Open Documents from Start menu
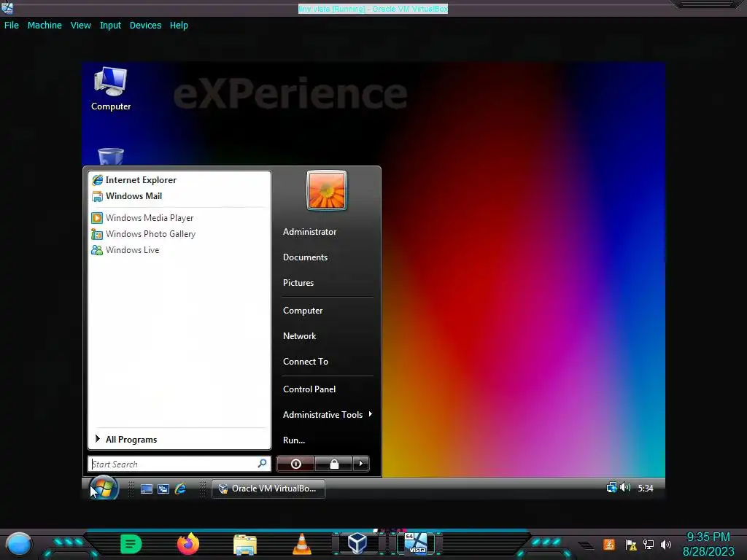This screenshot has height=560, width=747. click(306, 257)
